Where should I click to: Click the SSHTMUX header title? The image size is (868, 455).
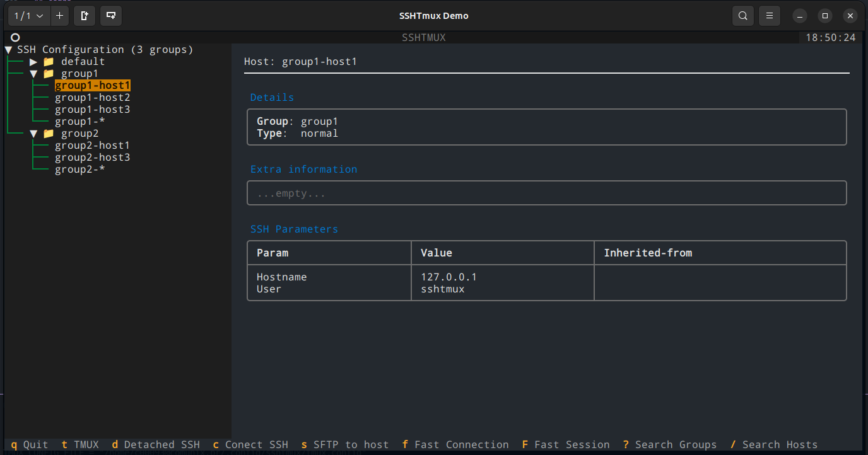(424, 38)
